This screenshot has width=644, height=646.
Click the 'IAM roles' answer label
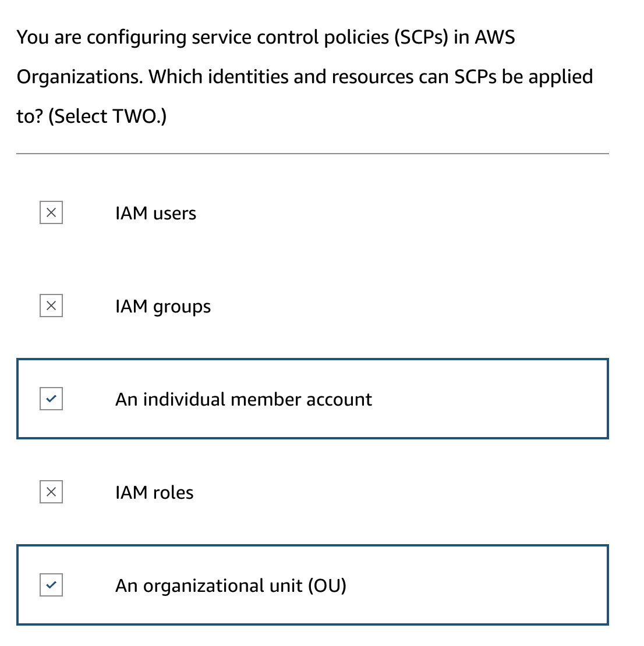(154, 493)
